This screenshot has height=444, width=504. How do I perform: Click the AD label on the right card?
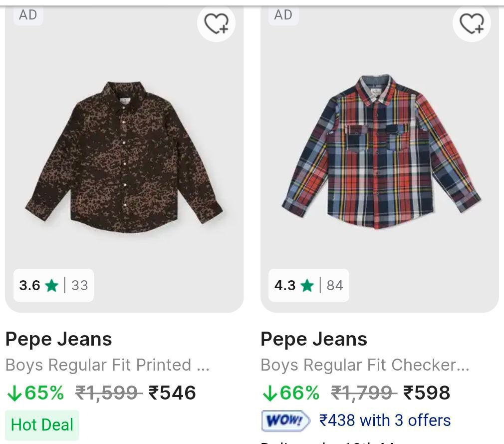tap(283, 14)
